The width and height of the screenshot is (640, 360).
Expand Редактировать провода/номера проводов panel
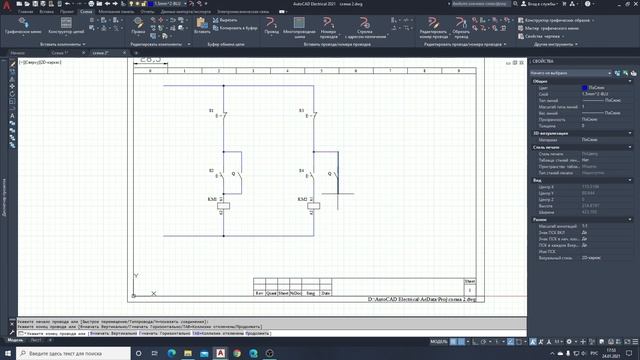pos(465,44)
